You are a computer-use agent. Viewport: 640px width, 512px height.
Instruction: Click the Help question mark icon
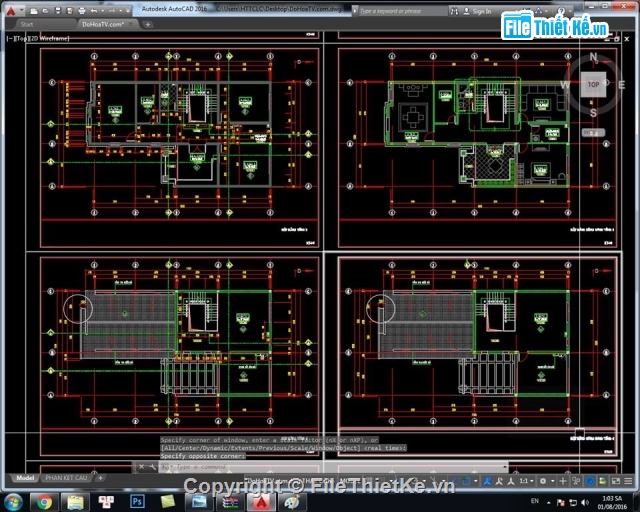click(562, 11)
